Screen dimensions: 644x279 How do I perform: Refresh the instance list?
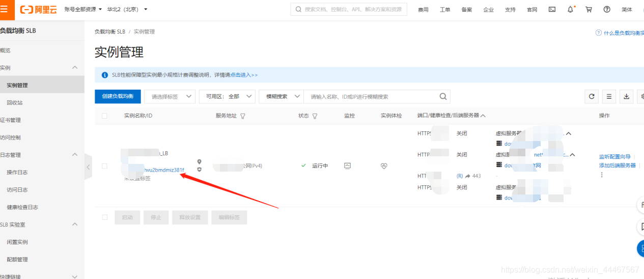pyautogui.click(x=591, y=96)
